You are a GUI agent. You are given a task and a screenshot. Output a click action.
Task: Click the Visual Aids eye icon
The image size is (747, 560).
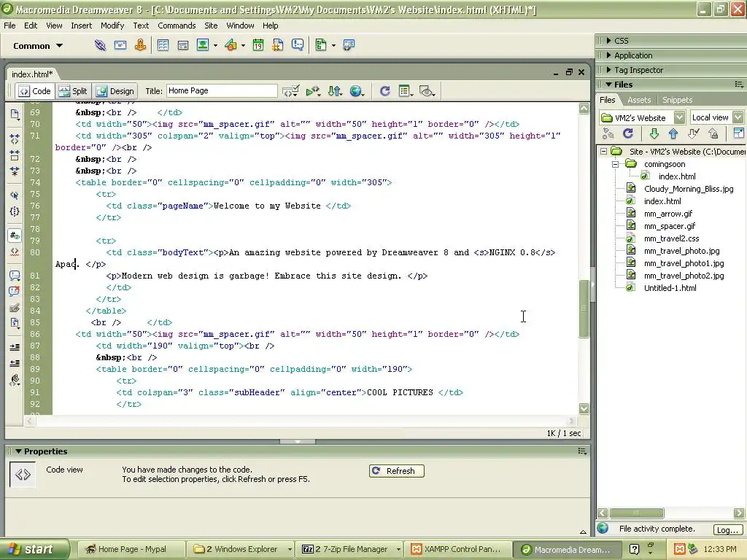[427, 91]
